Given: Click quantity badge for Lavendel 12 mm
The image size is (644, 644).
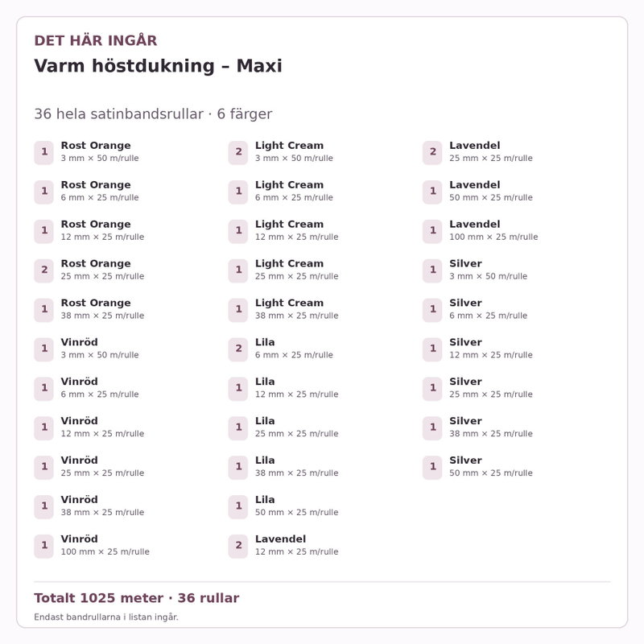Looking at the screenshot, I should (x=238, y=547).
